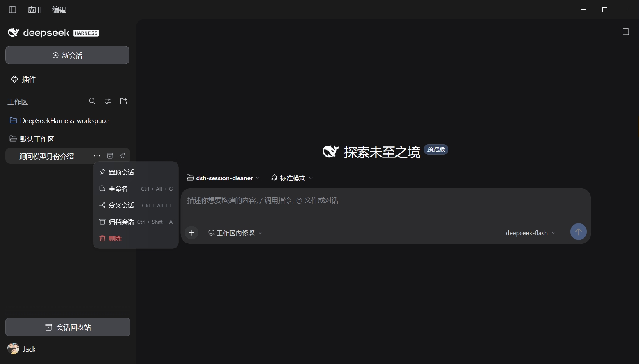Open the 工作区内修改 permission dropdown
The height and width of the screenshot is (364, 639).
point(235,233)
